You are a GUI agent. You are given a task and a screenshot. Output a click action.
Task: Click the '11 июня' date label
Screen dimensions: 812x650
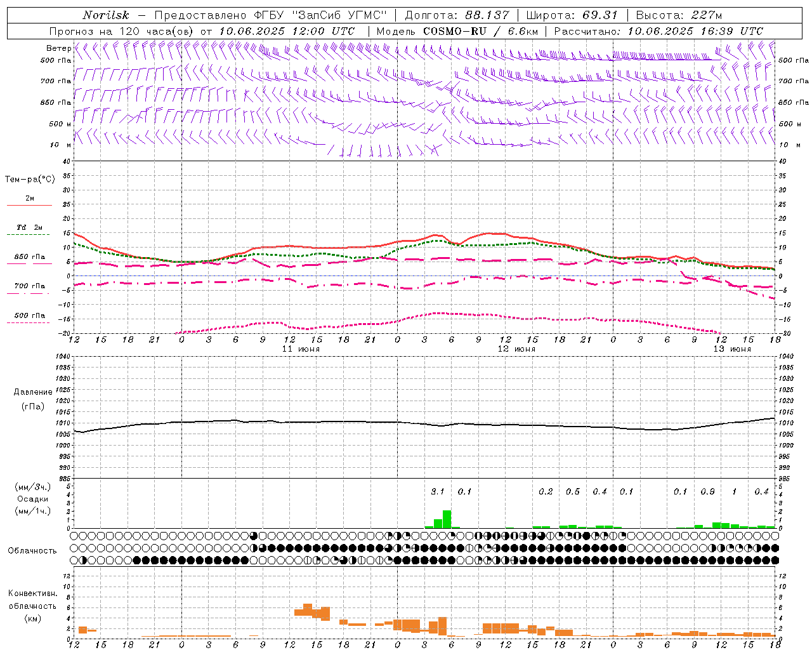click(301, 349)
